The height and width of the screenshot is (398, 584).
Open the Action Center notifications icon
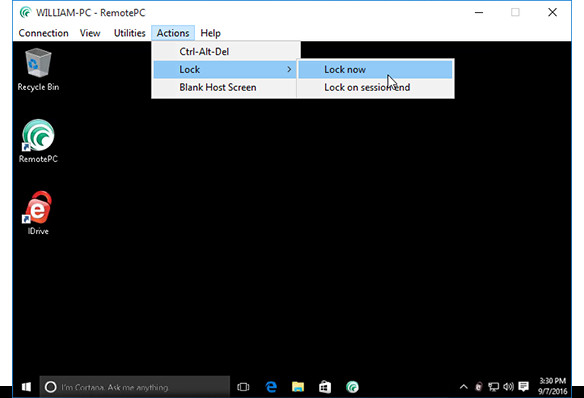pos(524,387)
